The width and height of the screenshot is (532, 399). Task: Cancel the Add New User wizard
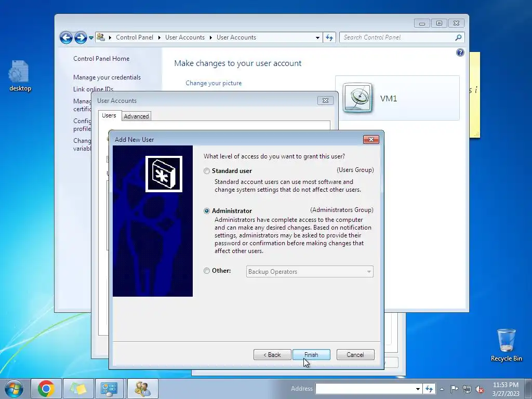355,354
